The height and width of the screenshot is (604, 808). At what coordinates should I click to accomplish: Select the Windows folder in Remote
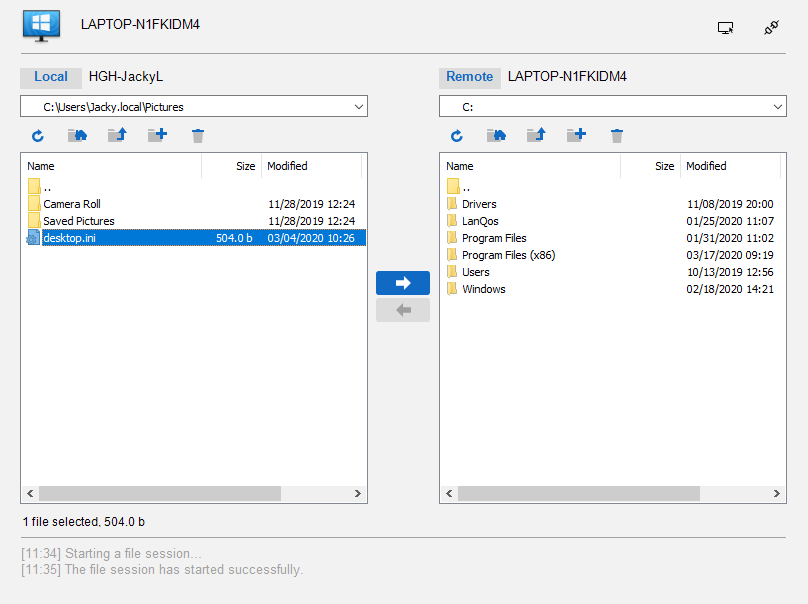point(613,289)
